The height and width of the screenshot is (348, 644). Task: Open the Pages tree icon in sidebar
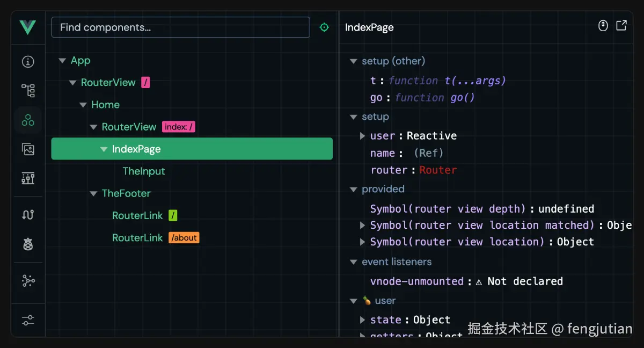(28, 90)
